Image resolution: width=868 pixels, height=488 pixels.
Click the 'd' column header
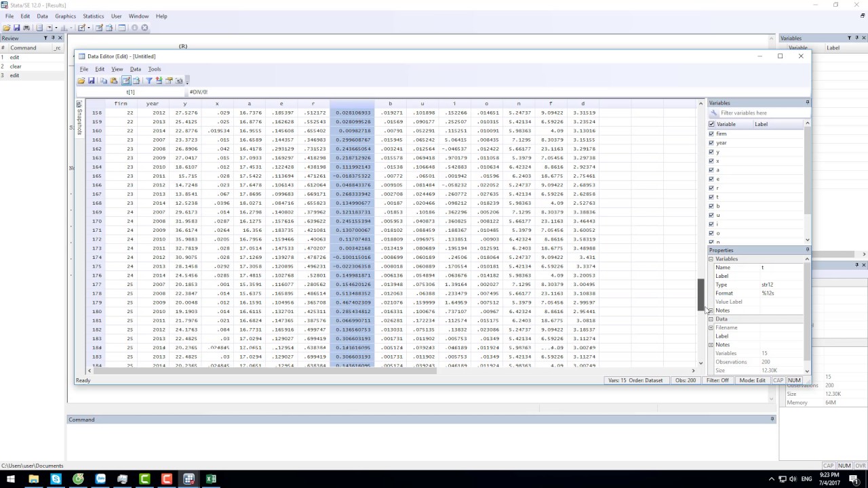(583, 104)
